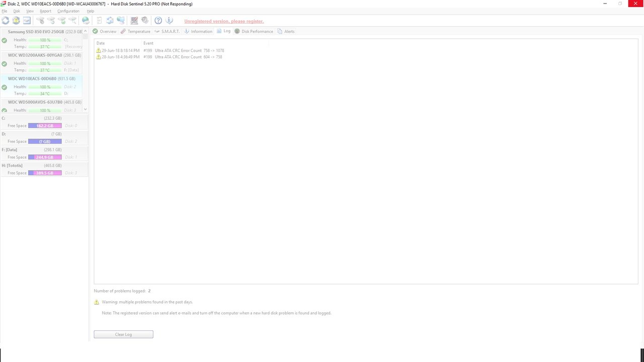Click Samsung SSD health bar 100 %
This screenshot has height=362, width=644.
tap(45, 40)
